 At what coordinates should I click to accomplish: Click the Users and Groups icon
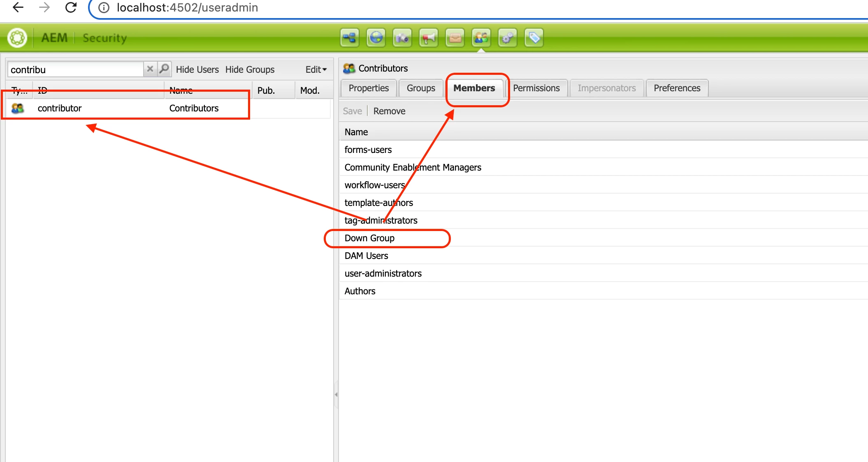[x=481, y=38]
